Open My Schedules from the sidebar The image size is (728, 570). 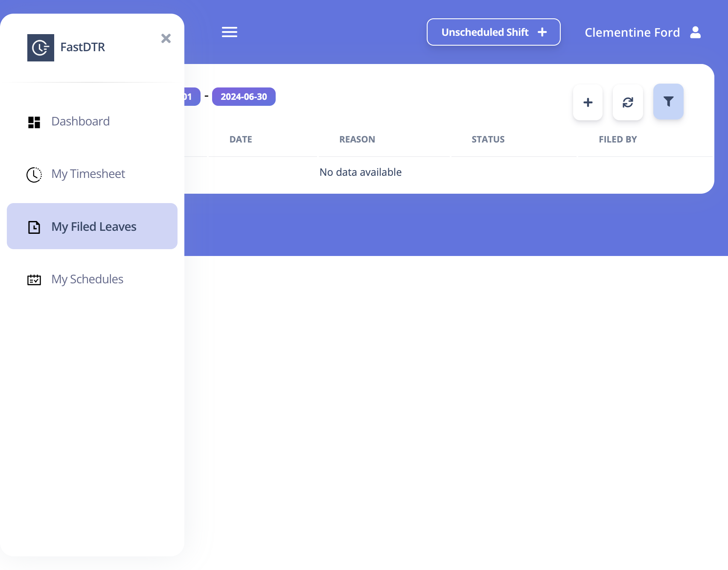[92, 279]
